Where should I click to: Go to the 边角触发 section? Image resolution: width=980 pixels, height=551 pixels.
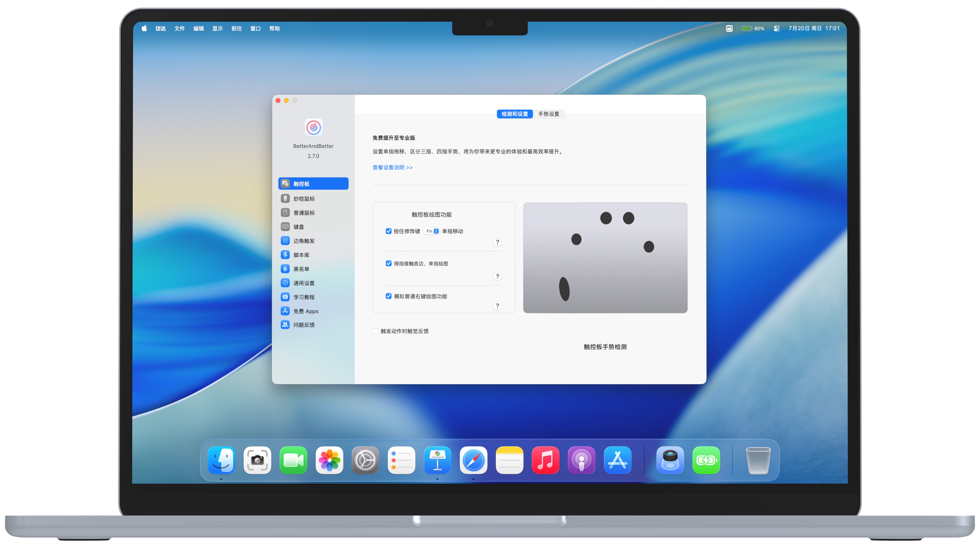[x=304, y=241]
